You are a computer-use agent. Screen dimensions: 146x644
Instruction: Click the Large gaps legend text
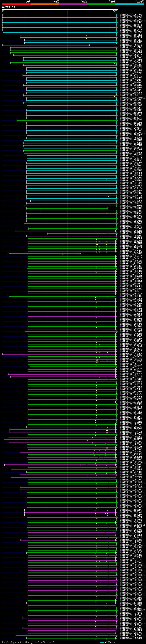coord(28,642)
